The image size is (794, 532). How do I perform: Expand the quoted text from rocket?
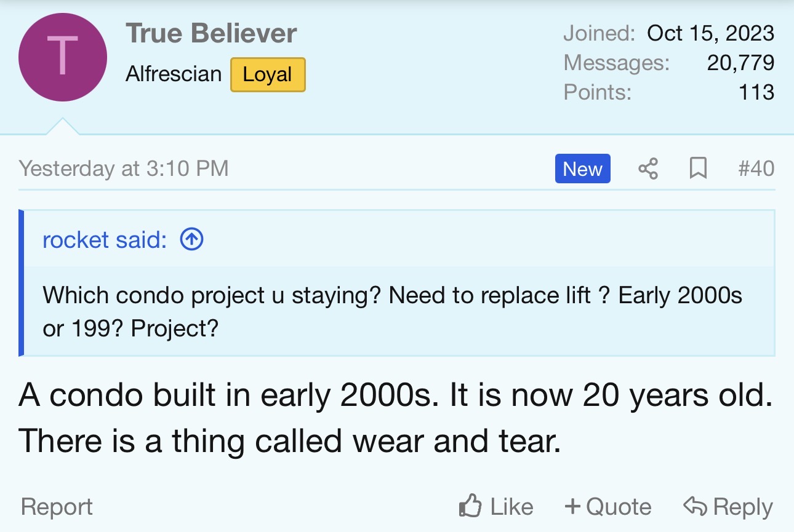(x=392, y=312)
